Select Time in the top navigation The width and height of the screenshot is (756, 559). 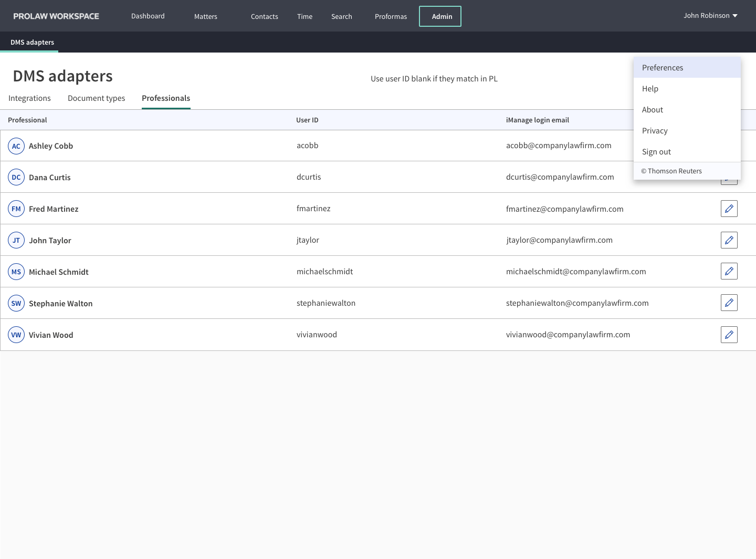click(x=304, y=17)
